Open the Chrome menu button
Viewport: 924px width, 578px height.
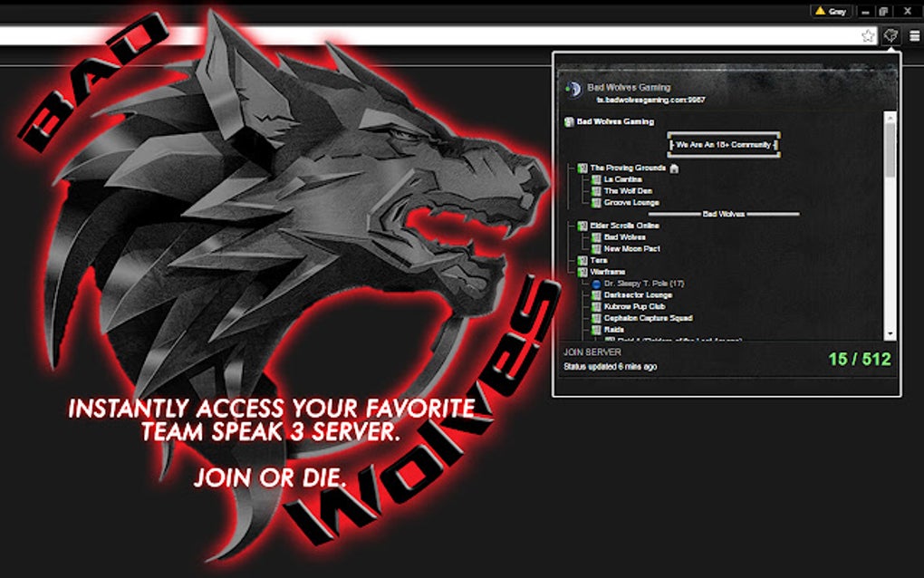coord(915,37)
